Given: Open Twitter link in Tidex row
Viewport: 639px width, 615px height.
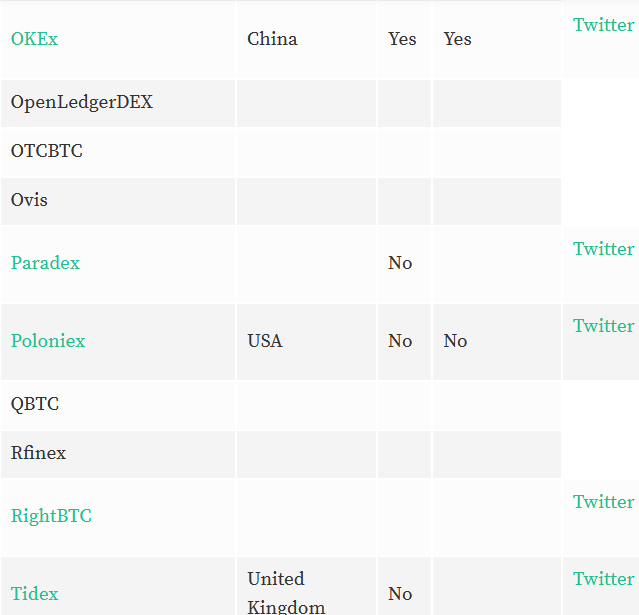Looking at the screenshot, I should tap(604, 579).
